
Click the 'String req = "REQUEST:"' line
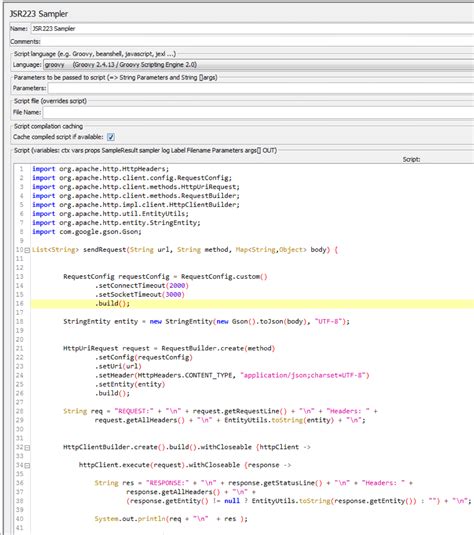click(x=220, y=411)
